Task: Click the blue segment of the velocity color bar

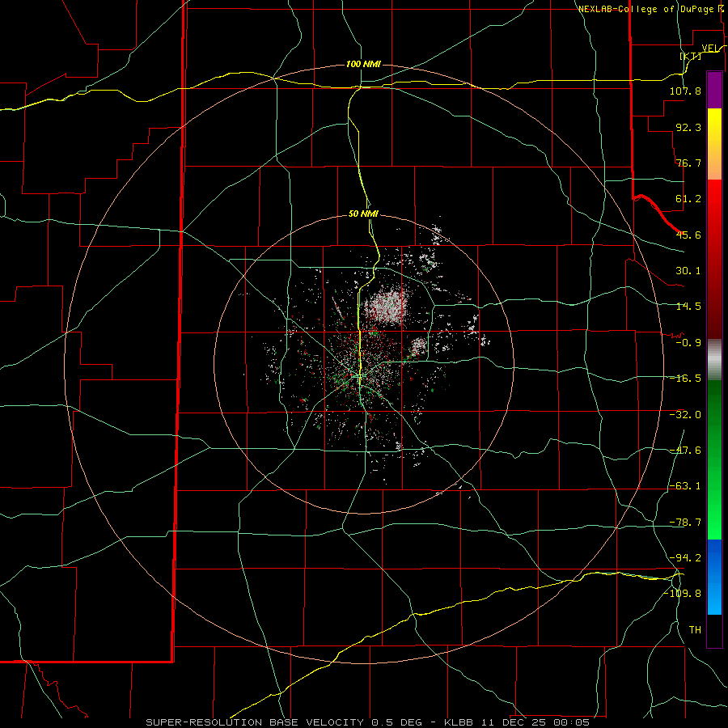Action: (x=714, y=577)
